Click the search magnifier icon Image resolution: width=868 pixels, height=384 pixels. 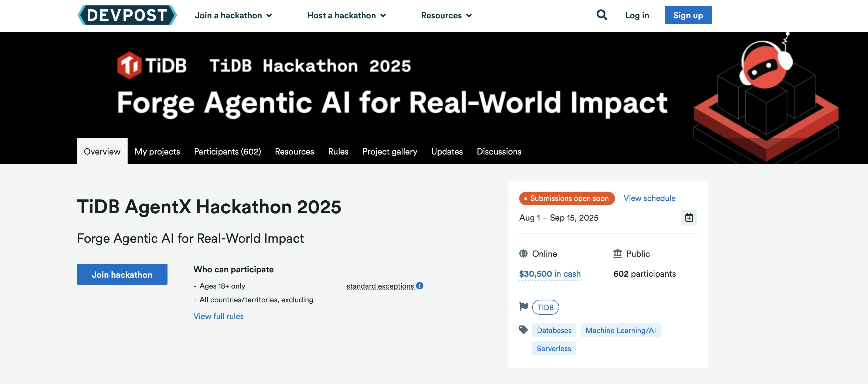[x=602, y=15]
